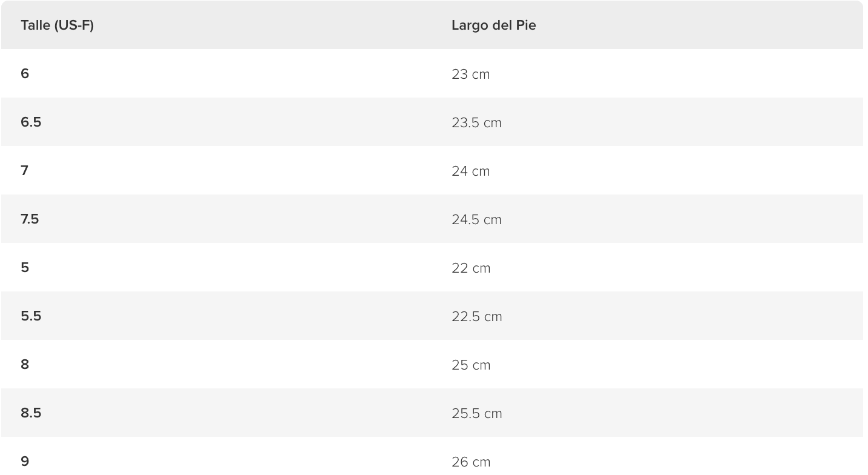This screenshot has height=475, width=868.
Task: Click the 22.5 cm value
Action: (477, 316)
